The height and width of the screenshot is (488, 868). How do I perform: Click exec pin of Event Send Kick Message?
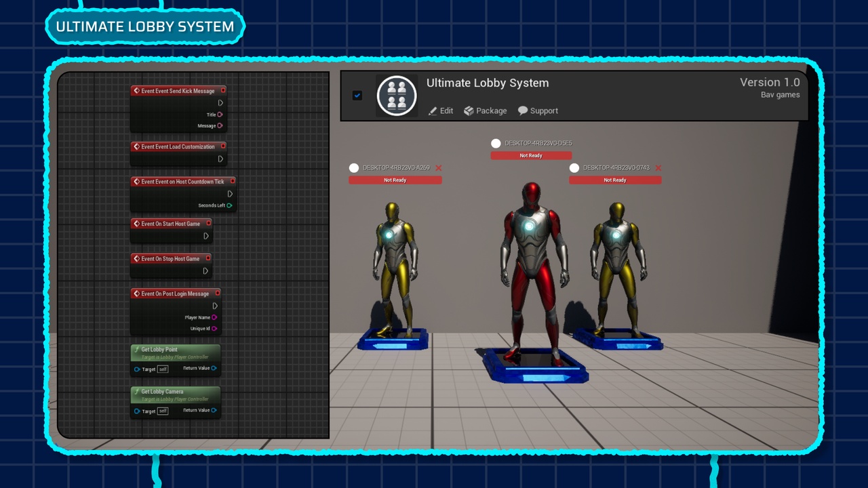(220, 103)
